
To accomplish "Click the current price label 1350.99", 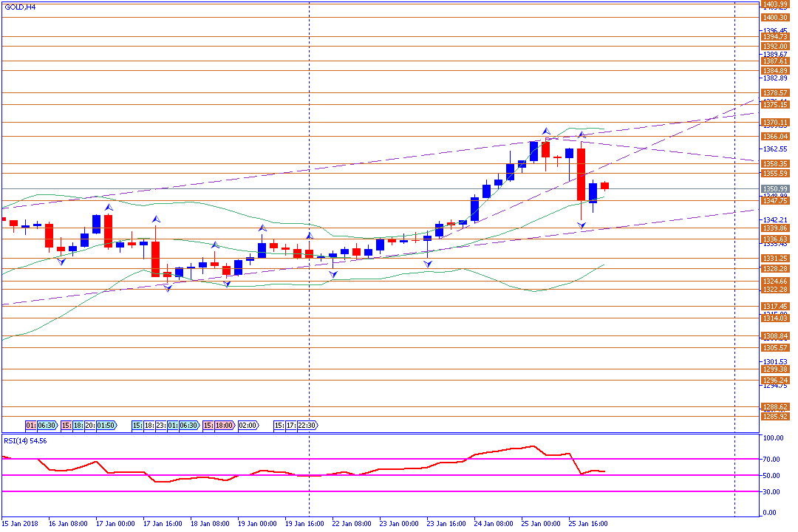I will (x=775, y=189).
